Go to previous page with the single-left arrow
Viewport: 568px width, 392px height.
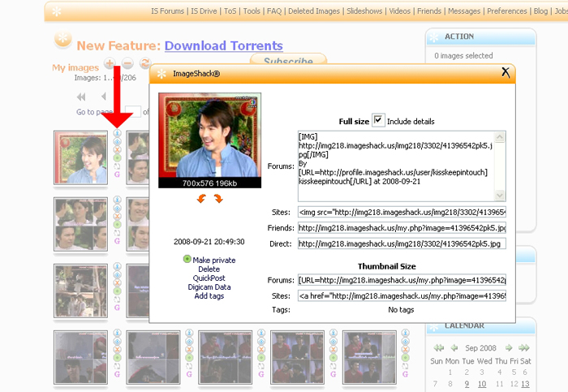tap(104, 97)
